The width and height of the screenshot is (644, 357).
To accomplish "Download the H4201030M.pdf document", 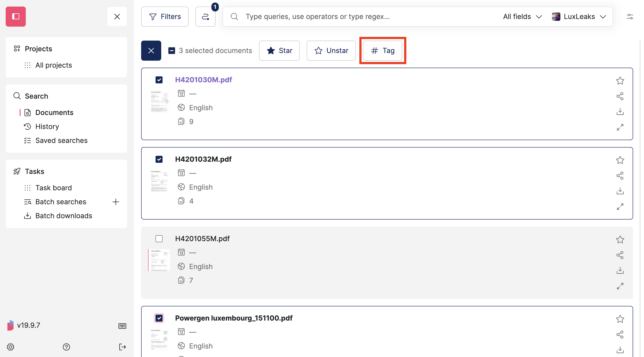I will 620,112.
